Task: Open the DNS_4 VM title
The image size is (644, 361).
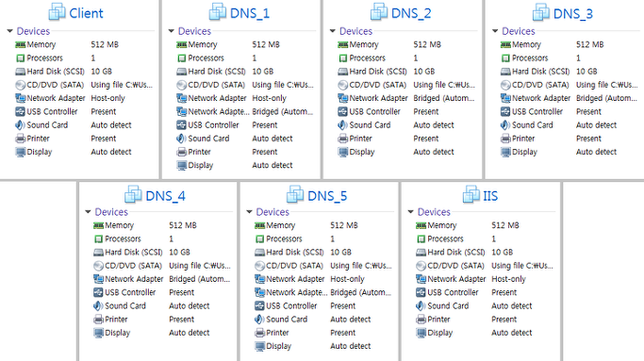Action: (x=165, y=196)
